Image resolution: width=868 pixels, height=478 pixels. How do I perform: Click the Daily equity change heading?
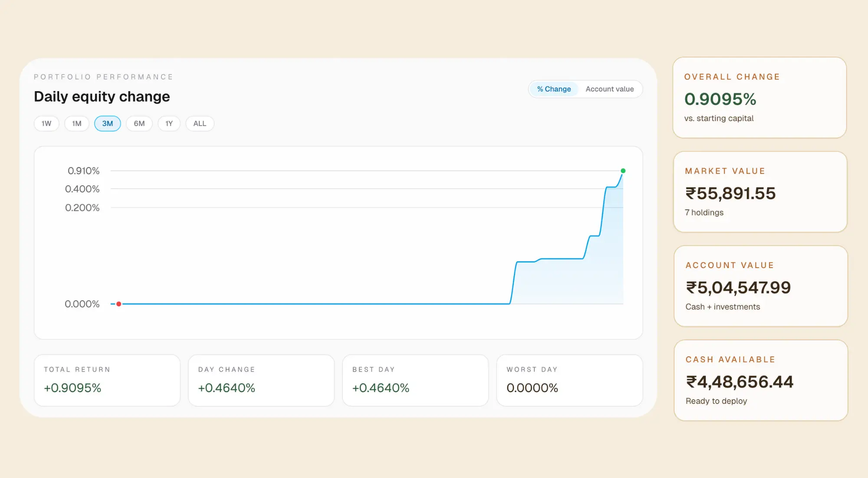pos(102,96)
